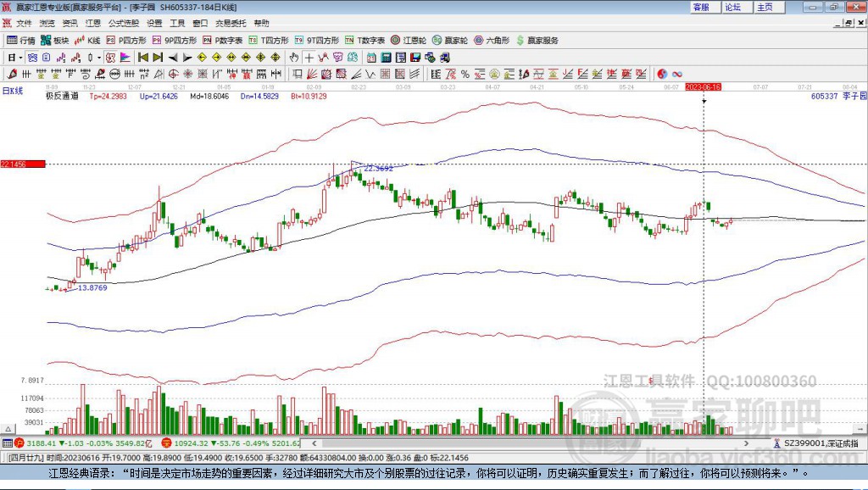Click the 论坛 forum button
Screen dimensions: 868x490
pos(737,7)
